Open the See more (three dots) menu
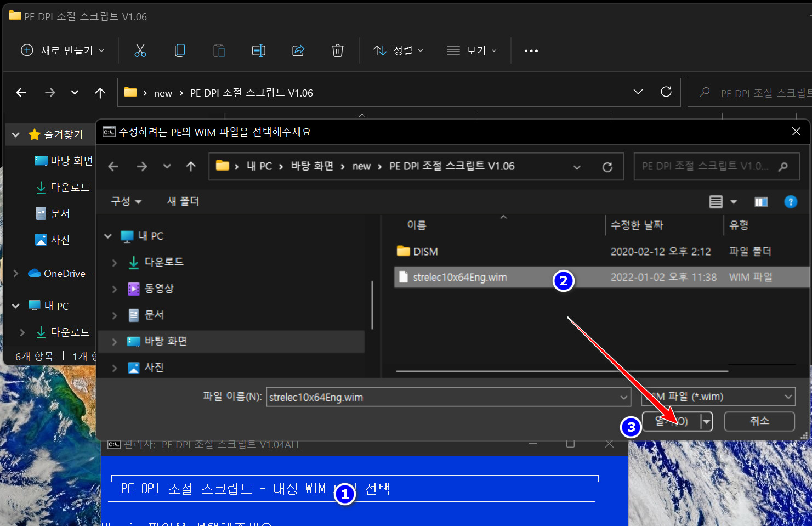The width and height of the screenshot is (812, 526). [531, 51]
